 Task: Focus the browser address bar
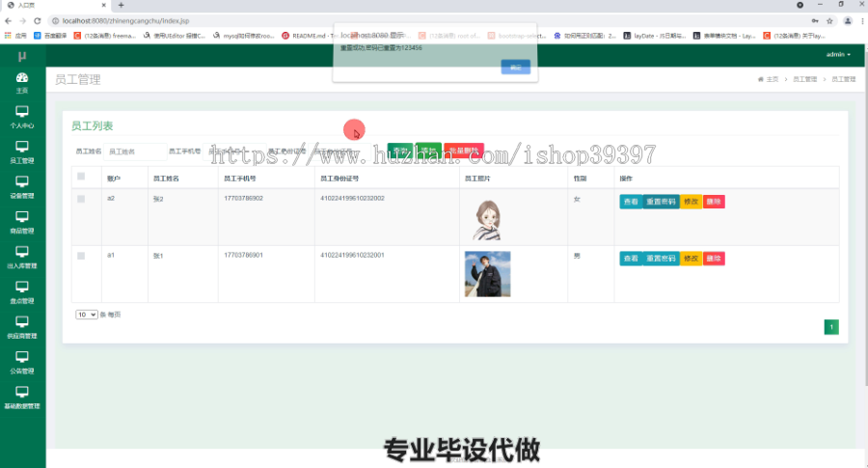tap(426, 21)
